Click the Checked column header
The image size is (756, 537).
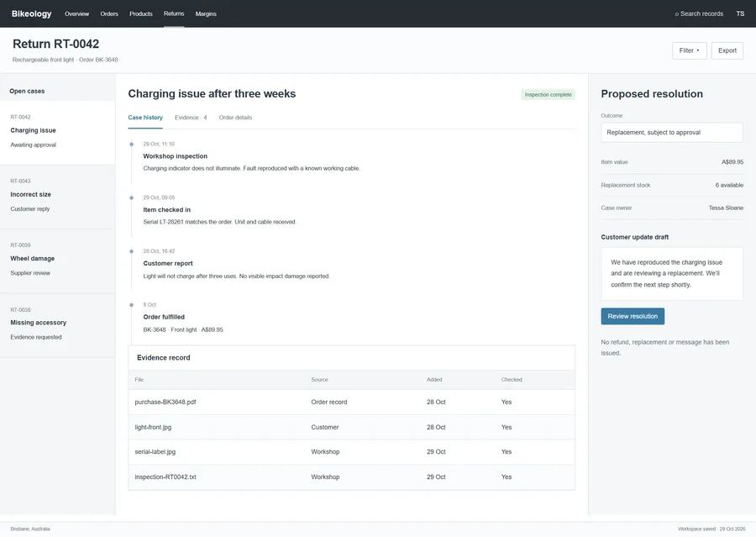point(512,380)
